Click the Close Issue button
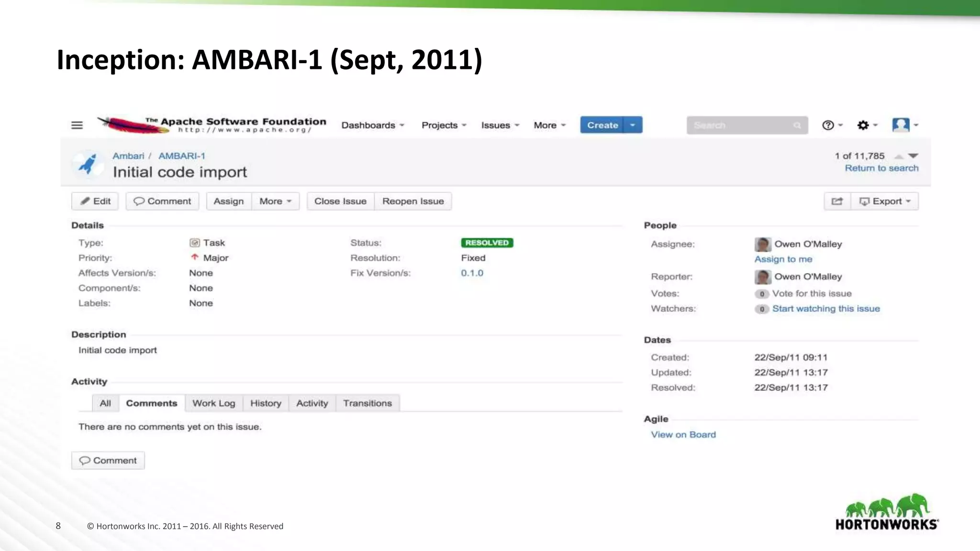980x551 pixels. [x=340, y=201]
